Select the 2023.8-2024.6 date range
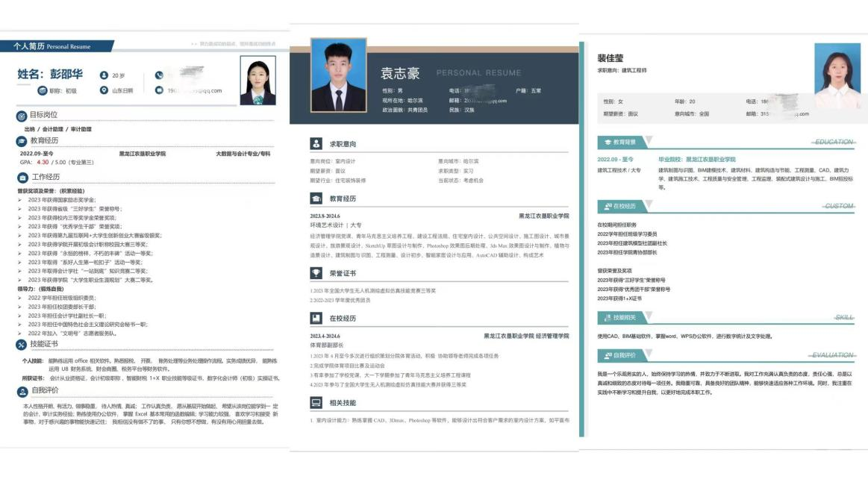Image resolution: width=868 pixels, height=488 pixels. pos(325,216)
